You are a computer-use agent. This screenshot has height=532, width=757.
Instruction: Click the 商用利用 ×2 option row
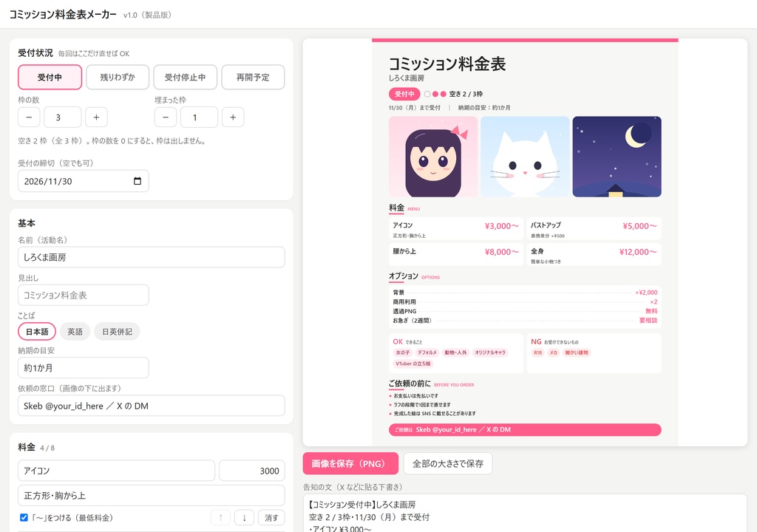coord(525,301)
